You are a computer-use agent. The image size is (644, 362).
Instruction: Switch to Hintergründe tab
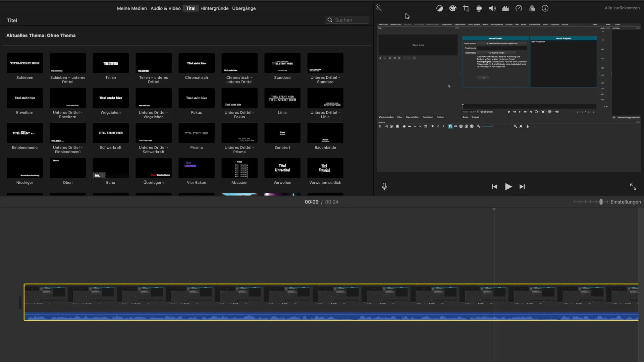[x=214, y=8]
